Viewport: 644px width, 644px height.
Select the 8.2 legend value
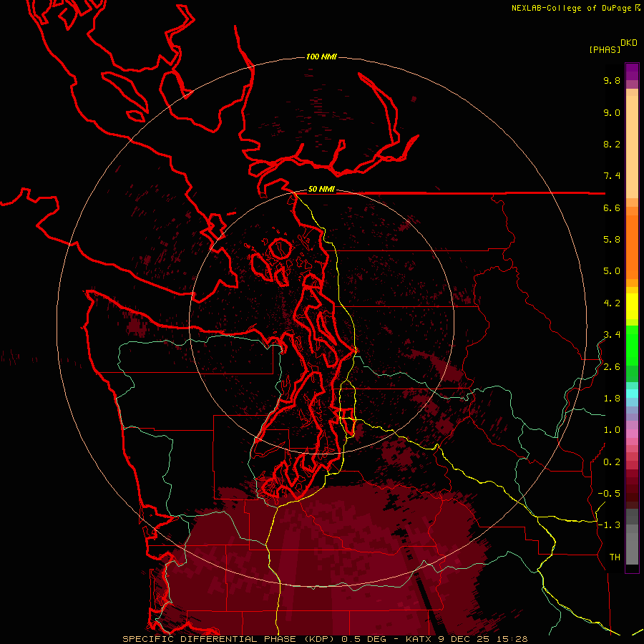tap(612, 144)
